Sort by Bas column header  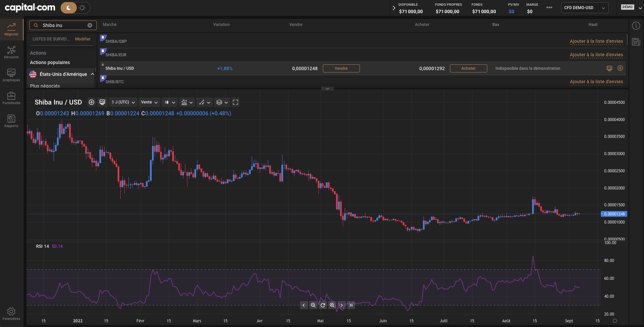(x=496, y=25)
